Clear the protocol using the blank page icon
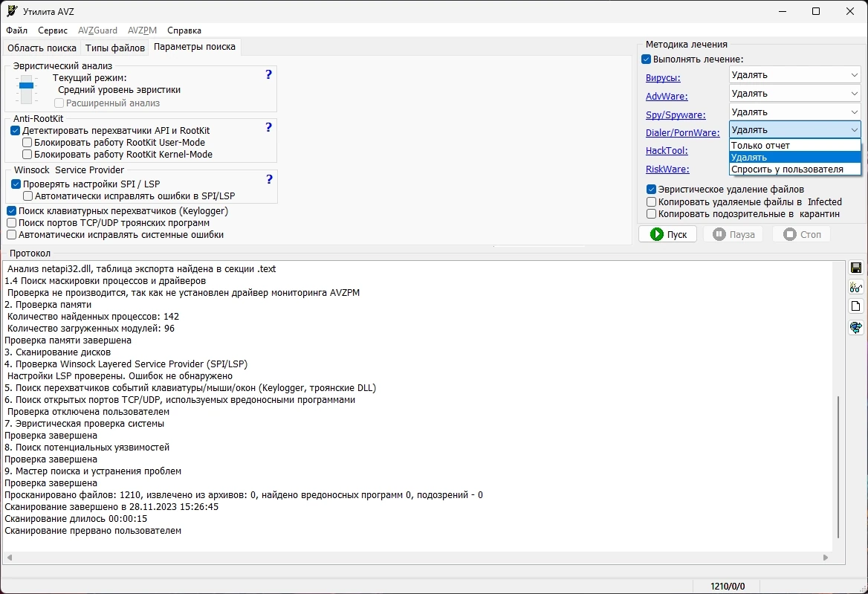 [856, 306]
